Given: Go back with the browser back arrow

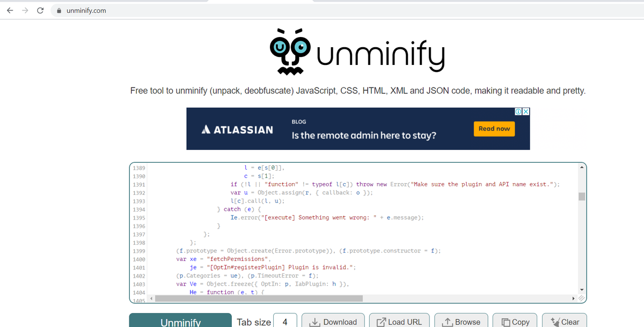Looking at the screenshot, I should 10,10.
